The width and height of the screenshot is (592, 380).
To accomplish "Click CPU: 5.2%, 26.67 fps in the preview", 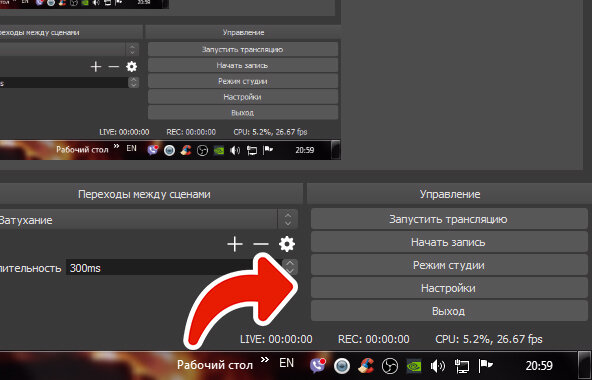I will pyautogui.click(x=270, y=132).
